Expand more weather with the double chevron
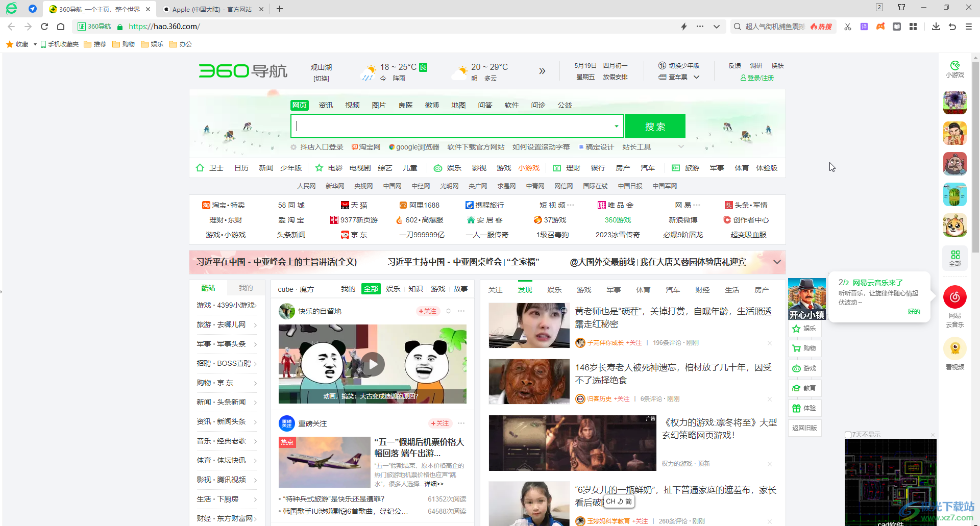Viewport: 980px width, 526px height. tap(542, 71)
